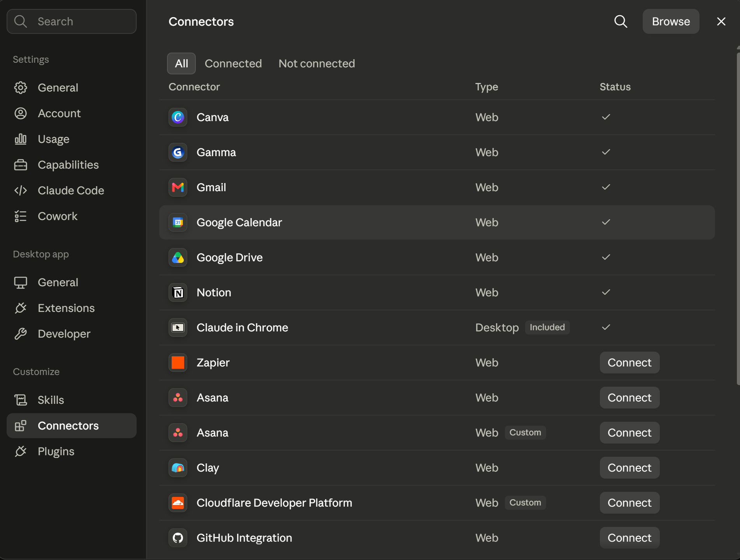Open Claude Code settings
This screenshot has width=740, height=560.
(72, 190)
